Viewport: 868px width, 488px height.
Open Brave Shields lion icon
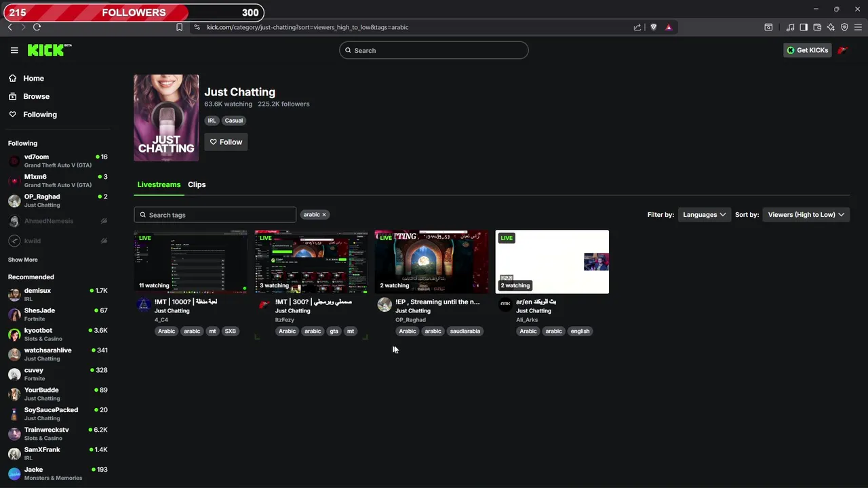click(654, 27)
